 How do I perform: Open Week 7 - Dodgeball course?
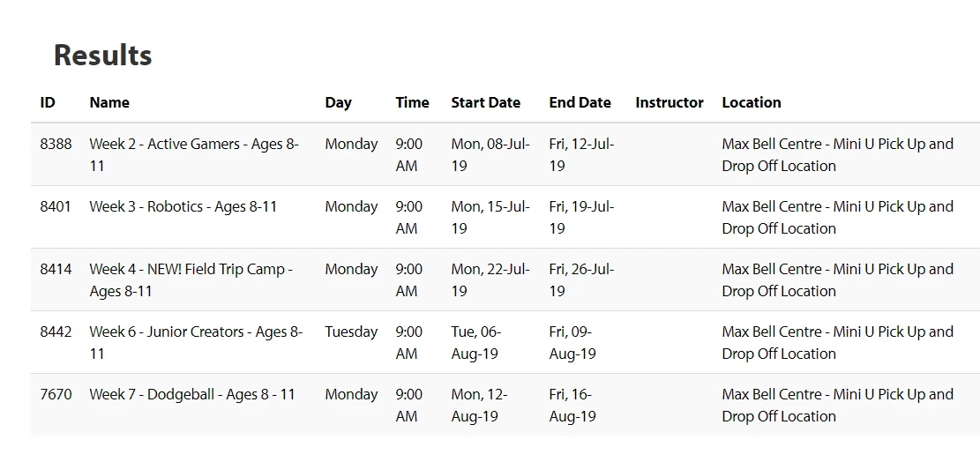click(x=192, y=394)
